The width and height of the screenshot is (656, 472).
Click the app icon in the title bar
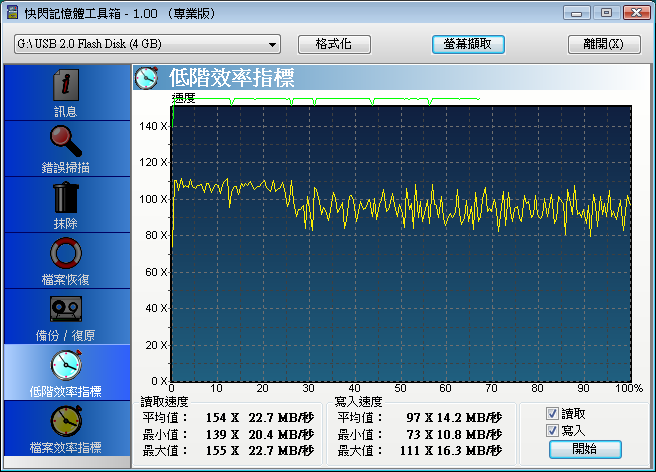[13, 14]
